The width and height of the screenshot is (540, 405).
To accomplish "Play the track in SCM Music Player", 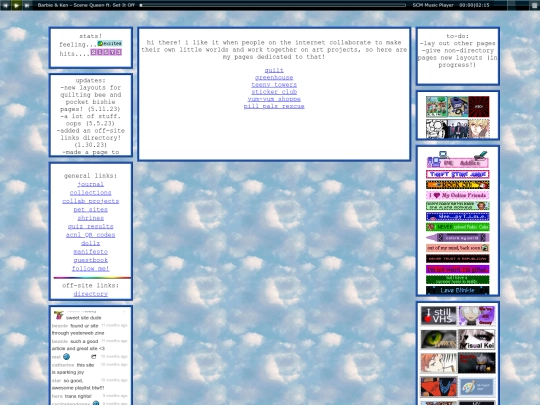I will pos(16,5).
